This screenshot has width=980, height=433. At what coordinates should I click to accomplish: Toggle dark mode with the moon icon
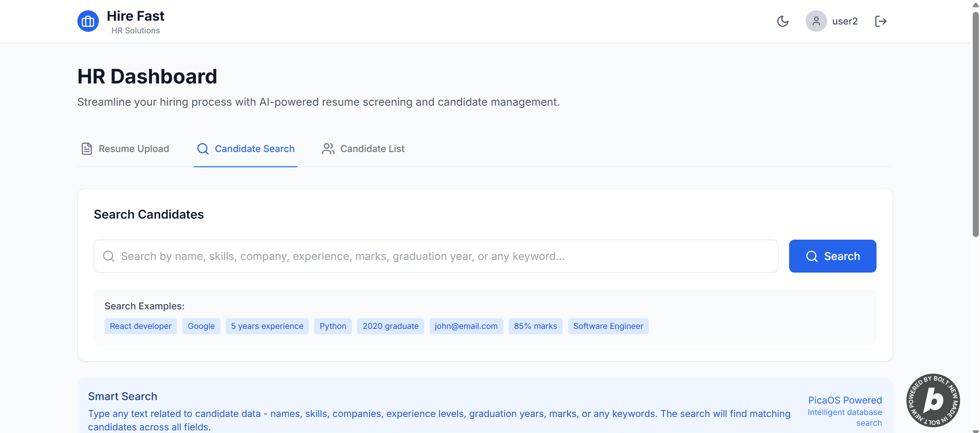[x=782, y=21]
